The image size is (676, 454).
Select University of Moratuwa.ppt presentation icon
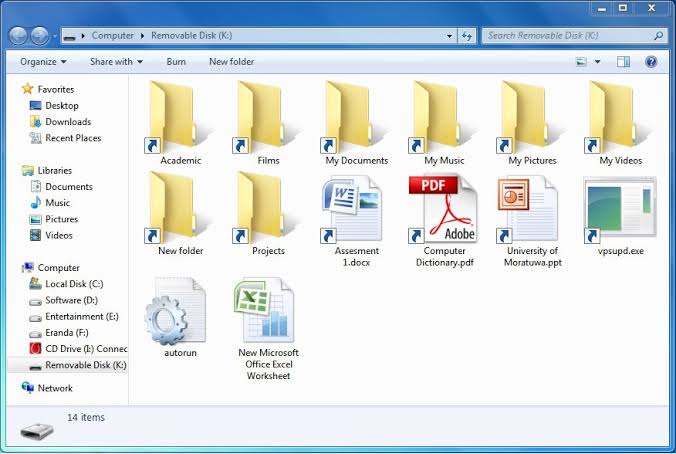[x=531, y=208]
